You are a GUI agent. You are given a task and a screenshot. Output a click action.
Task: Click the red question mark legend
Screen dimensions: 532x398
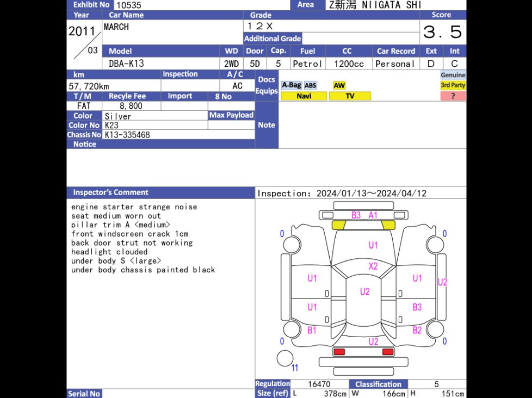coord(453,96)
